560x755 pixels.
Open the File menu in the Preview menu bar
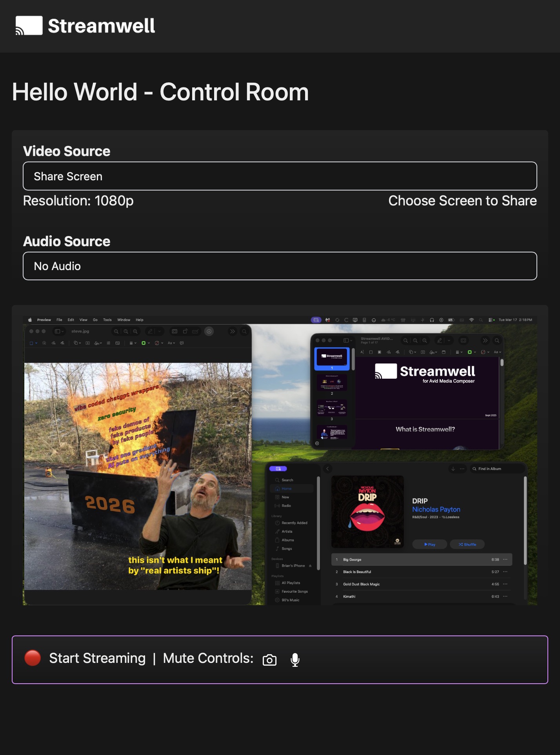click(x=59, y=320)
